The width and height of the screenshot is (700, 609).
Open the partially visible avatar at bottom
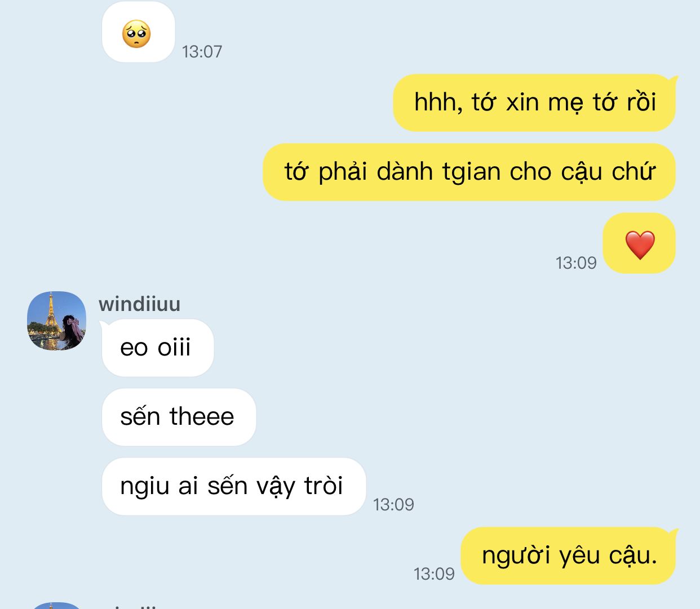[x=56, y=606]
